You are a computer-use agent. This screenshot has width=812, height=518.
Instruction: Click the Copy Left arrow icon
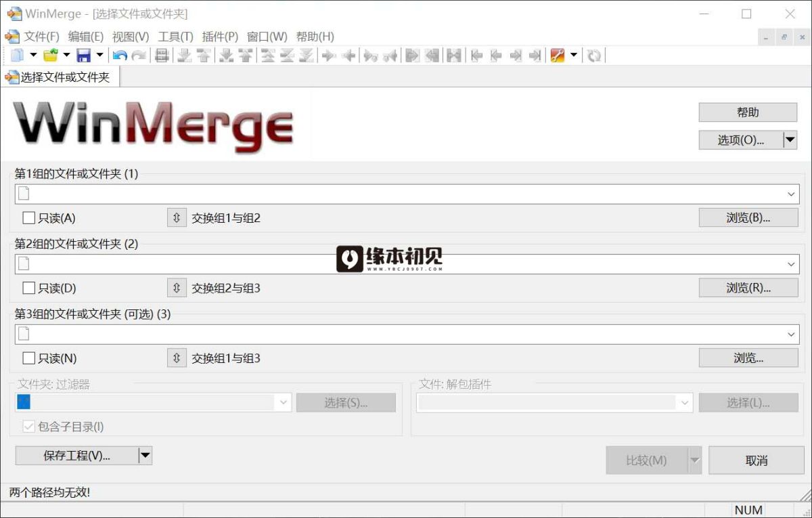(x=348, y=56)
